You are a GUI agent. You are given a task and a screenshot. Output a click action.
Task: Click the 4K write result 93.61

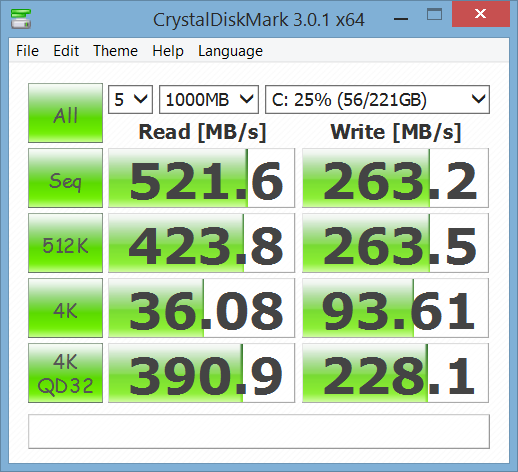(x=395, y=308)
